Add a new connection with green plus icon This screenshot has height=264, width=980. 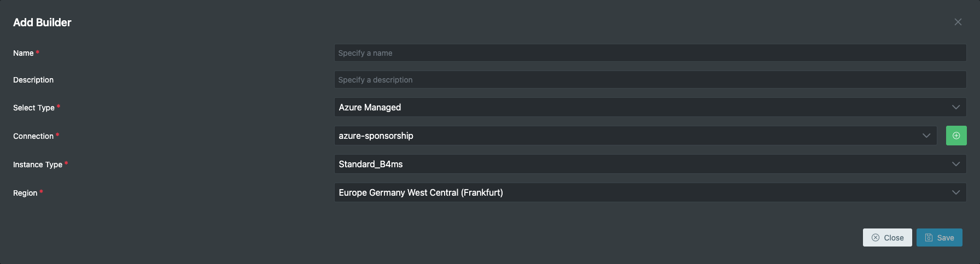[956, 136]
